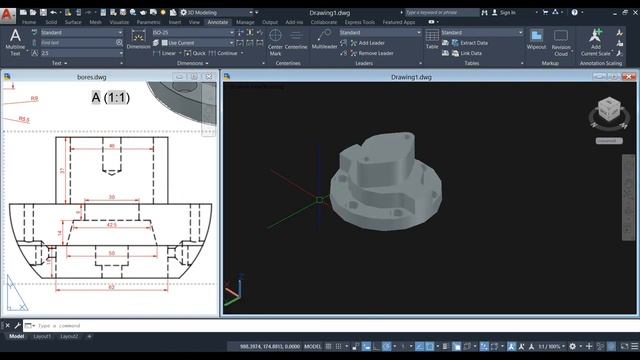This screenshot has width=640, height=360.
Task: Toggle object snap tracking in status bar
Action: pos(420,346)
